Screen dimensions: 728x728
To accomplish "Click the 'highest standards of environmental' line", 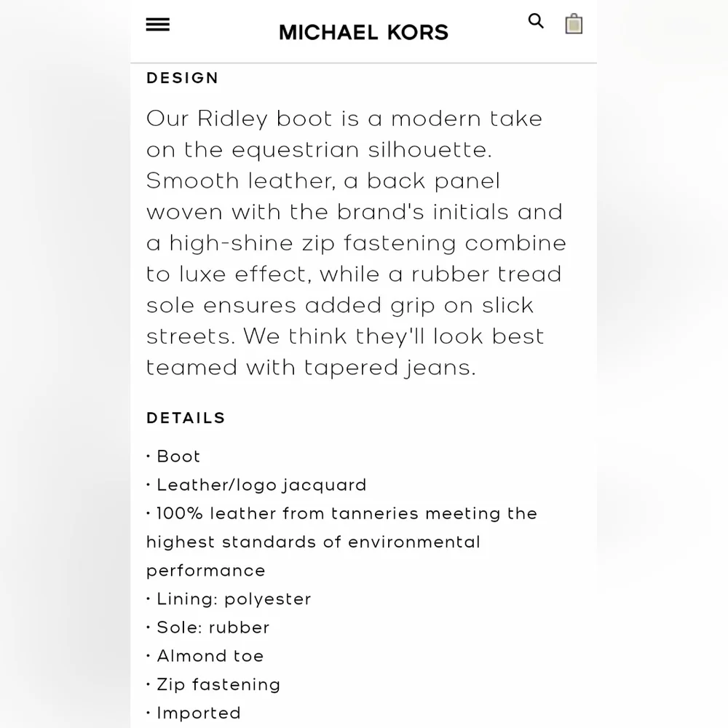I will (x=313, y=542).
